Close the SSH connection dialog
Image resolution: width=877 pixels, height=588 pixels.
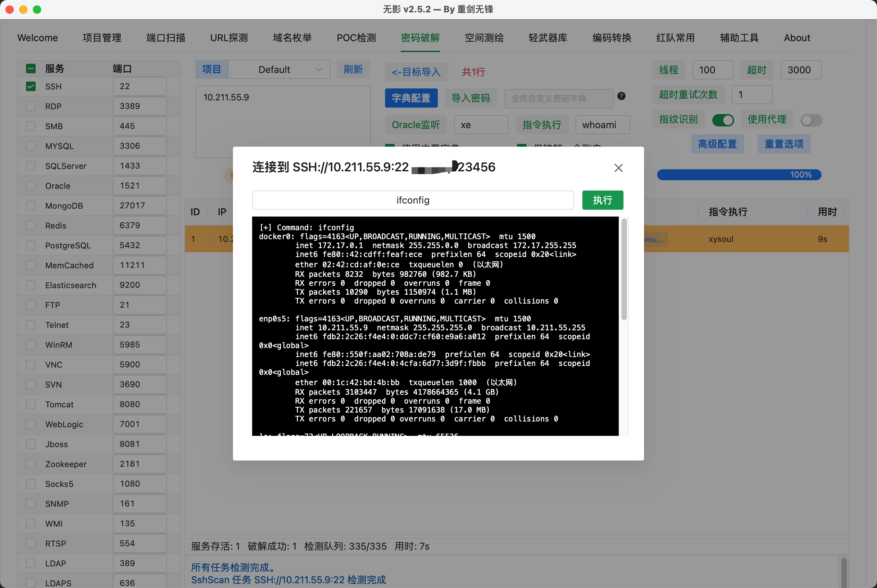coord(618,168)
